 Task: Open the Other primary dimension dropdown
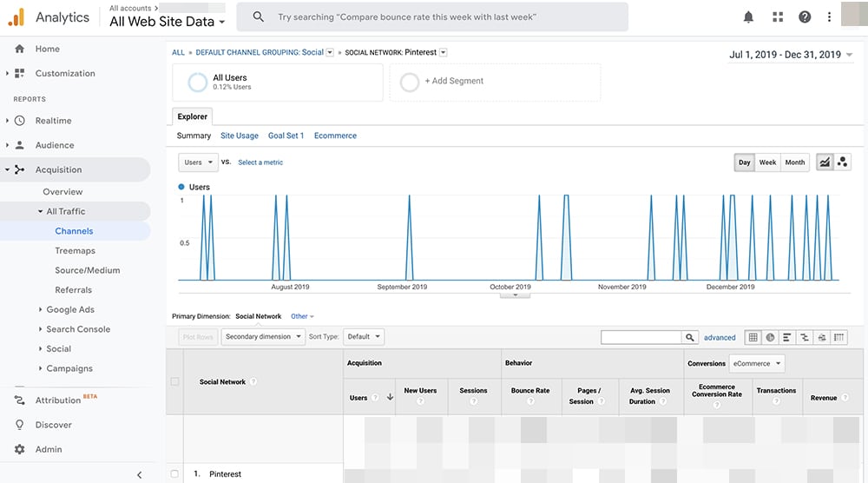pos(302,316)
